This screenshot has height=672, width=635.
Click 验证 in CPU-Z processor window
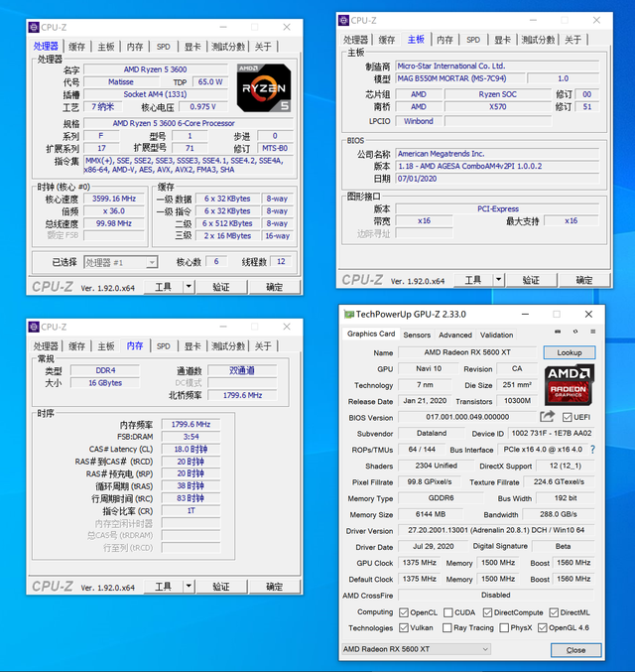pyautogui.click(x=221, y=287)
